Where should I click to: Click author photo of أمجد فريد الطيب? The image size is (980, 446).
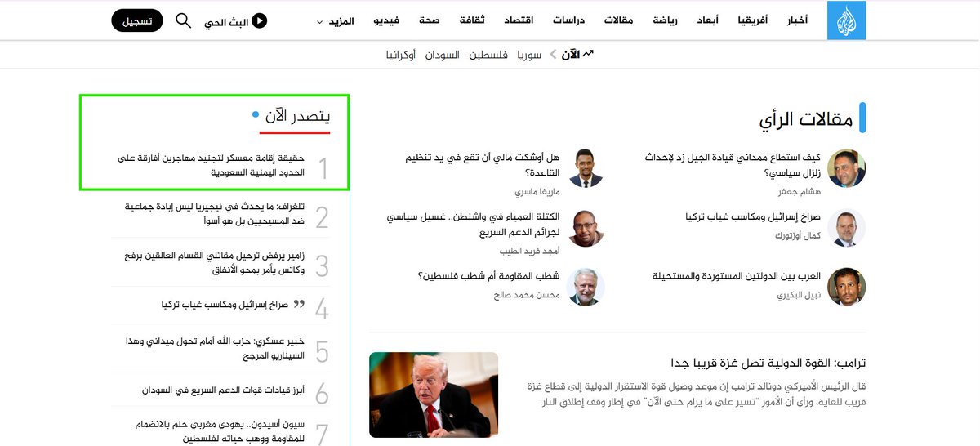pyautogui.click(x=586, y=228)
